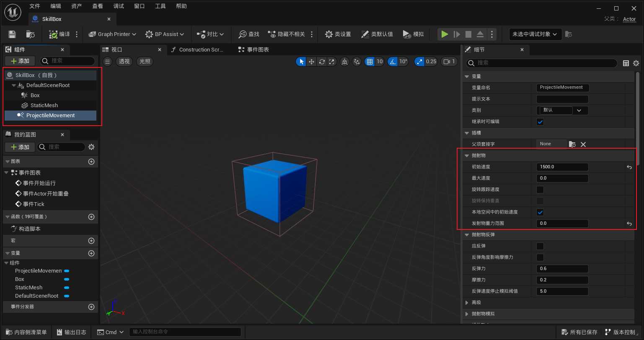Click reset arrow next to initial speed
This screenshot has height=340, width=644.
pos(629,167)
